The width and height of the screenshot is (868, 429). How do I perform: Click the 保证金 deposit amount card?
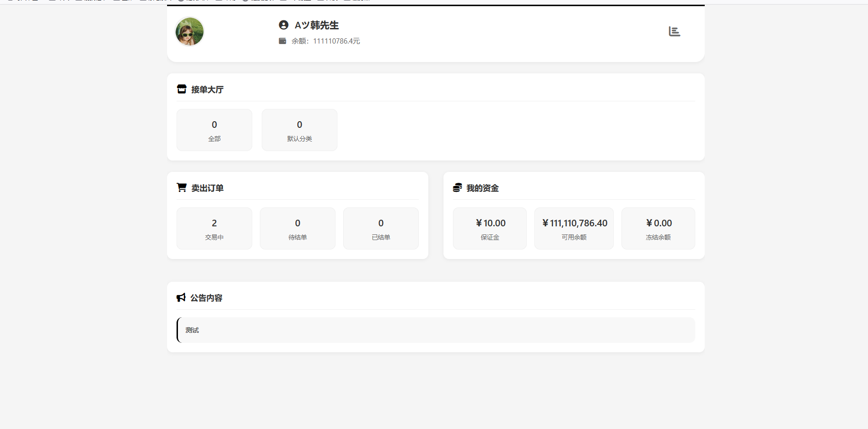pos(490,229)
